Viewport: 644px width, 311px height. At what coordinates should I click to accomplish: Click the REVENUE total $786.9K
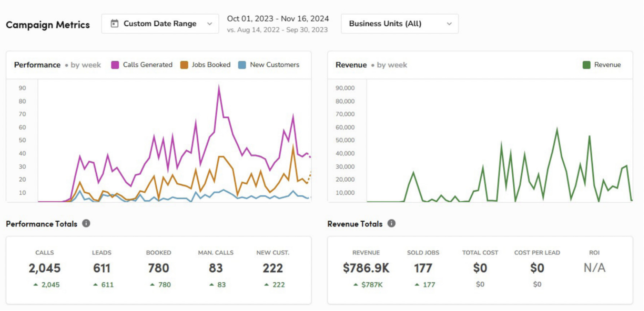point(366,268)
